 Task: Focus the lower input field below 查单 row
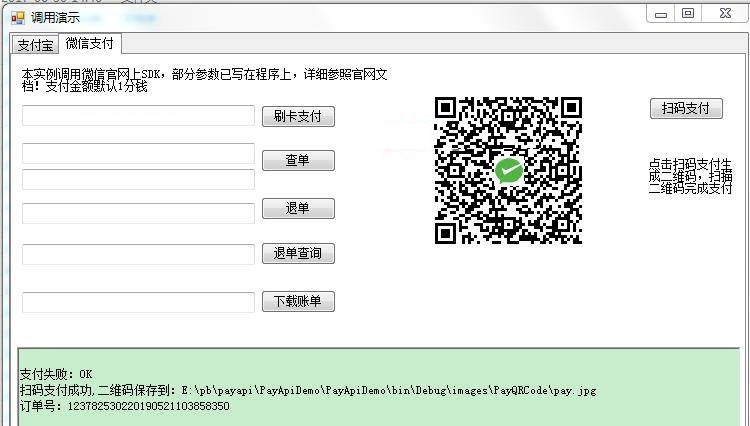(x=138, y=179)
